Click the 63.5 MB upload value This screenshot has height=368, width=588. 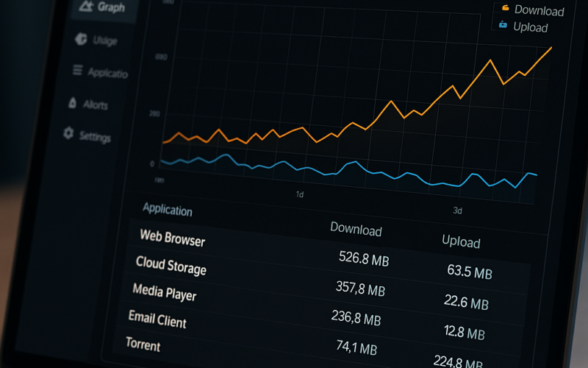point(470,272)
